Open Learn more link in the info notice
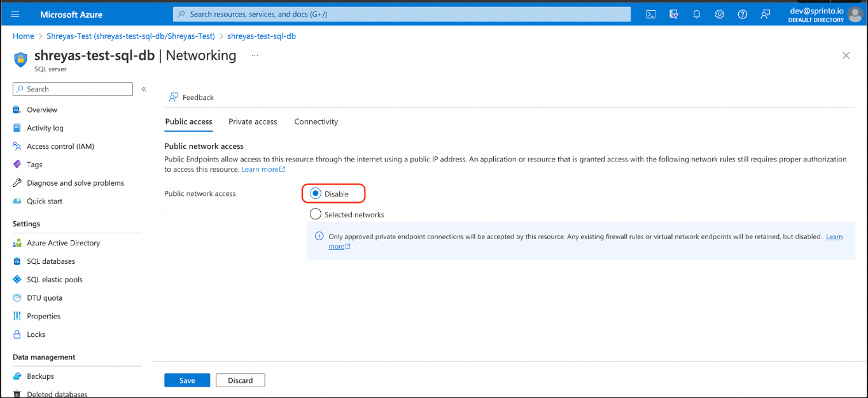868x398 pixels. tap(834, 237)
